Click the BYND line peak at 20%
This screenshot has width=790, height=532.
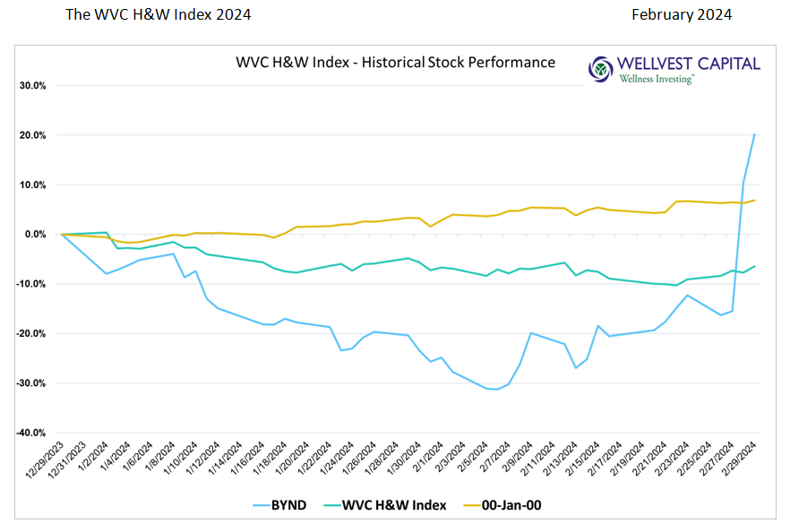pyautogui.click(x=754, y=134)
